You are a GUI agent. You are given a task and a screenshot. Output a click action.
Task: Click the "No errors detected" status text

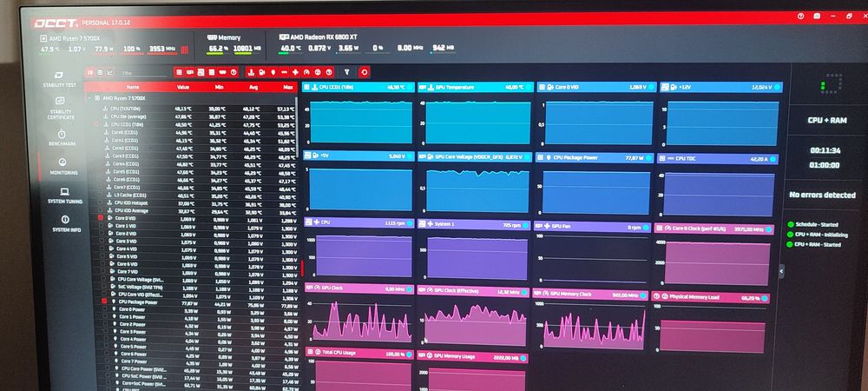(x=822, y=195)
